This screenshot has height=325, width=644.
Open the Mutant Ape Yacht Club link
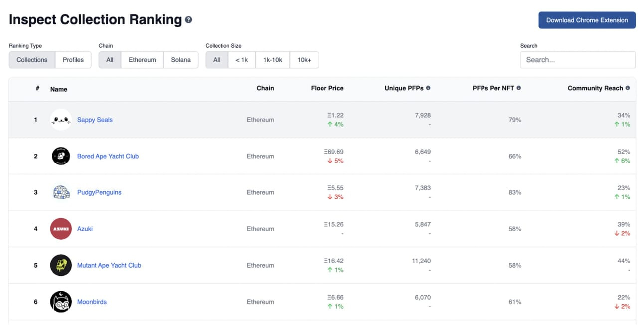click(109, 265)
